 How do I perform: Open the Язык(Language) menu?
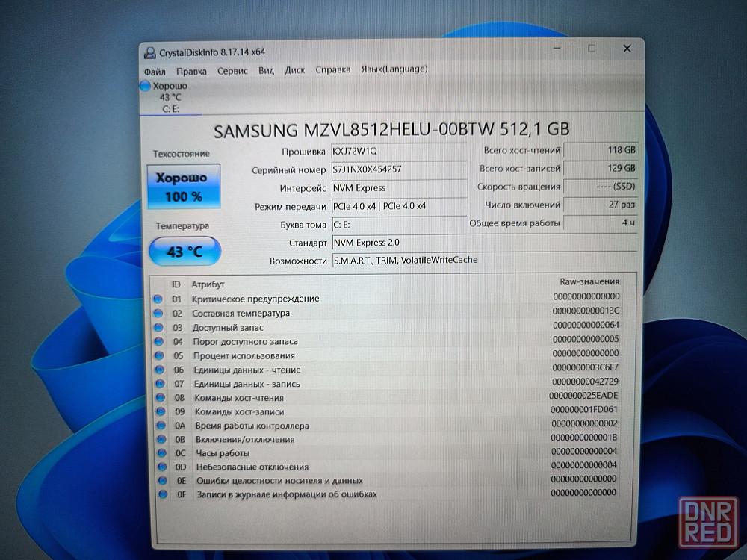pyautogui.click(x=394, y=69)
